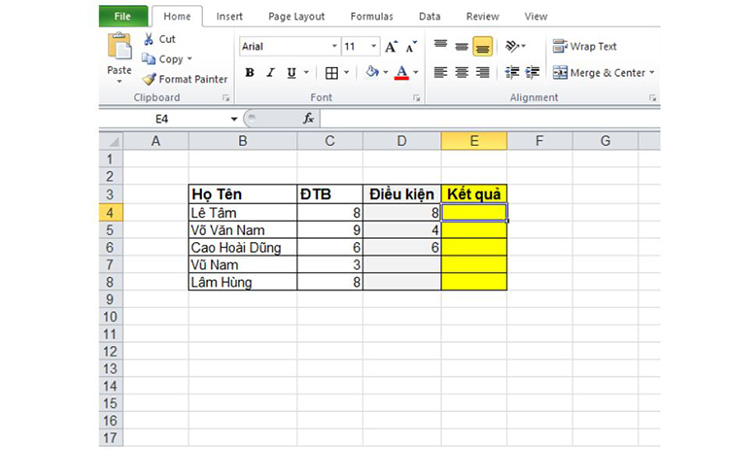This screenshot has width=750, height=460.
Task: Select yellow cell E4
Action: click(474, 212)
